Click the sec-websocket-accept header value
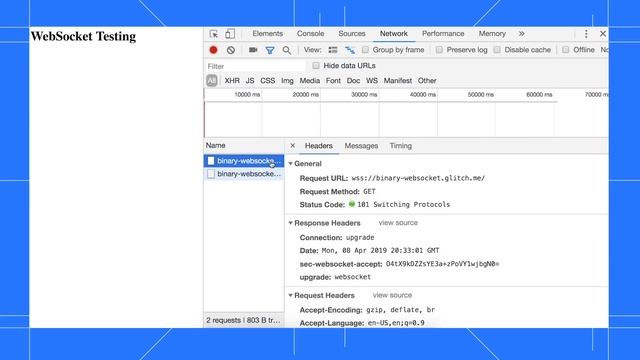The height and width of the screenshot is (360, 640). tap(442, 264)
